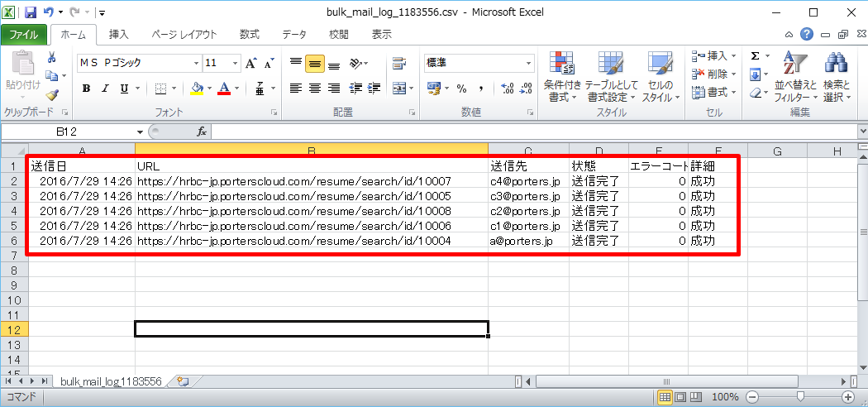Switch to Normal view button
This screenshot has height=407, width=868.
[x=665, y=396]
